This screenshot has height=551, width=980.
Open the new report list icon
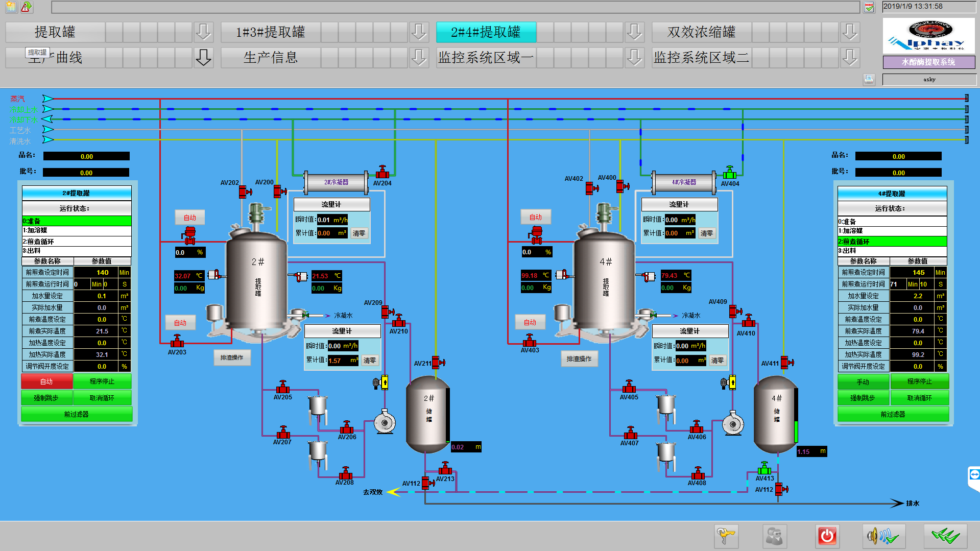[11, 7]
